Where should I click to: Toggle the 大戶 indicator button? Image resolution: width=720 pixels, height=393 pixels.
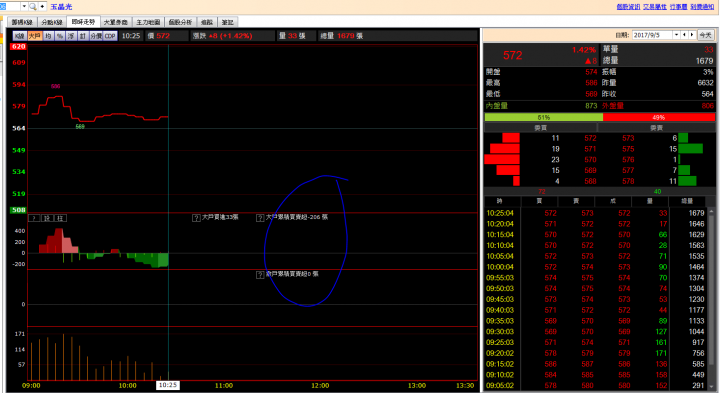point(34,36)
